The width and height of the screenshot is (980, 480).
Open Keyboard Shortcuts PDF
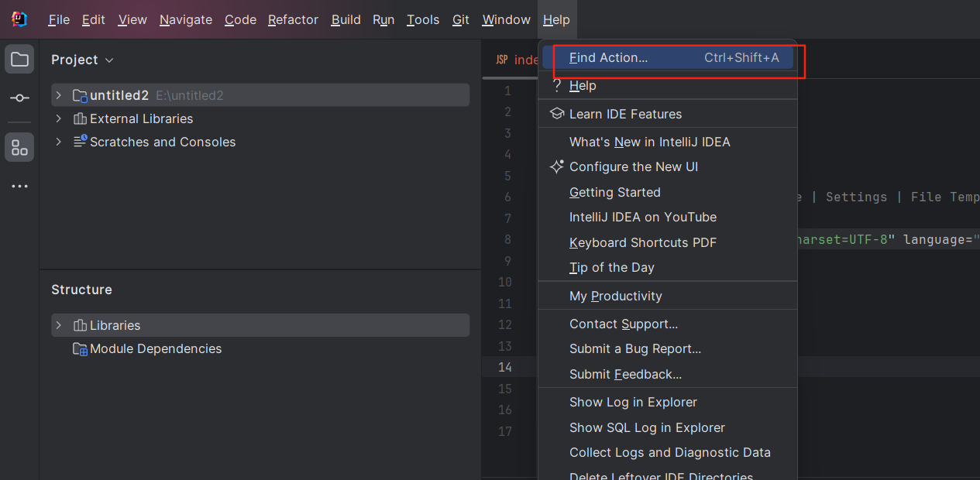point(668,242)
